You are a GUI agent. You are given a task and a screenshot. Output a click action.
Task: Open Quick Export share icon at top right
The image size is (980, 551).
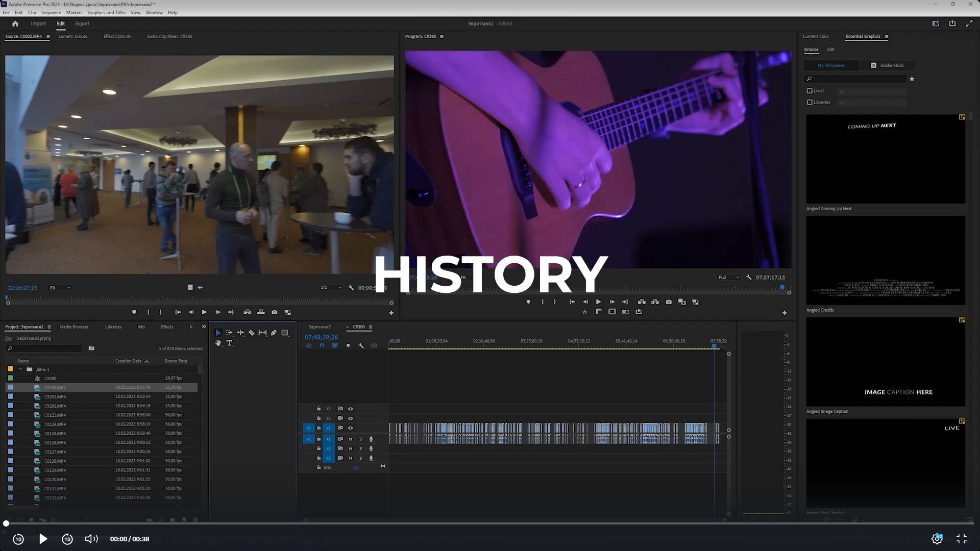pos(952,23)
